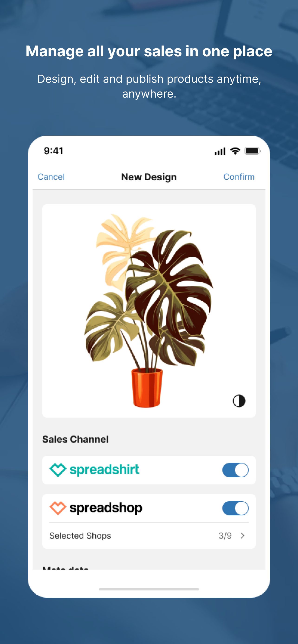
Task: Confirm the new design
Action: 239,177
